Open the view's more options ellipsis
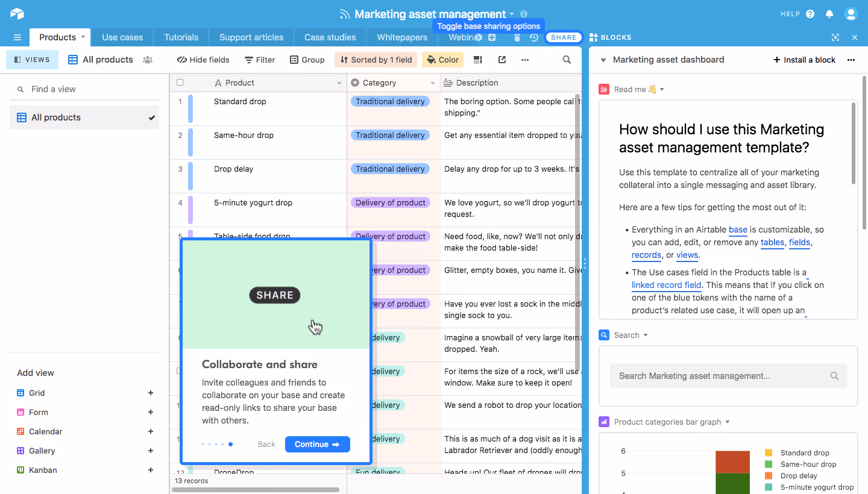The height and width of the screenshot is (494, 868). [x=525, y=60]
